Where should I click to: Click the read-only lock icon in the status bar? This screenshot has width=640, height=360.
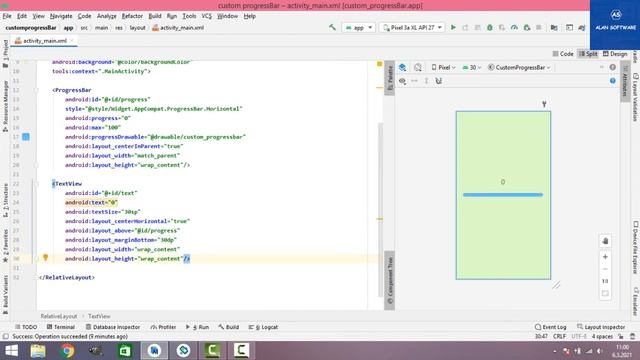(621, 336)
